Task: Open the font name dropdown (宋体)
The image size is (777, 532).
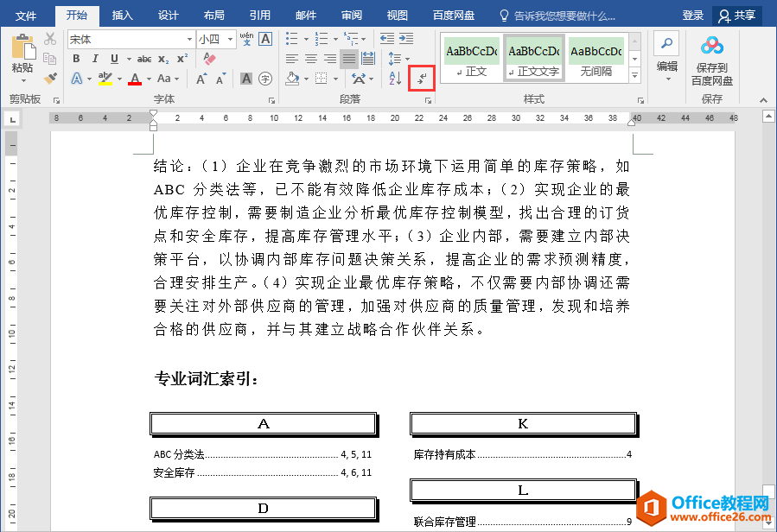Action: [190, 39]
